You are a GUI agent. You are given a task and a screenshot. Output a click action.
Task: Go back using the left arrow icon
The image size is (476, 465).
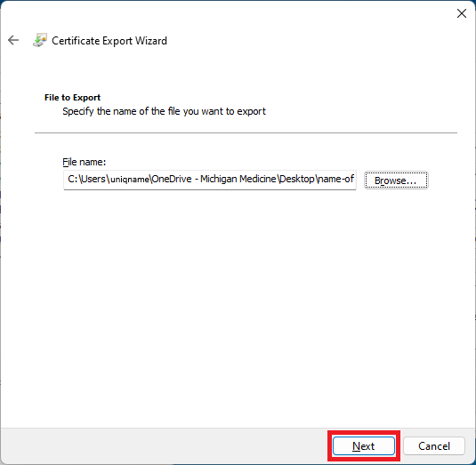[x=13, y=40]
